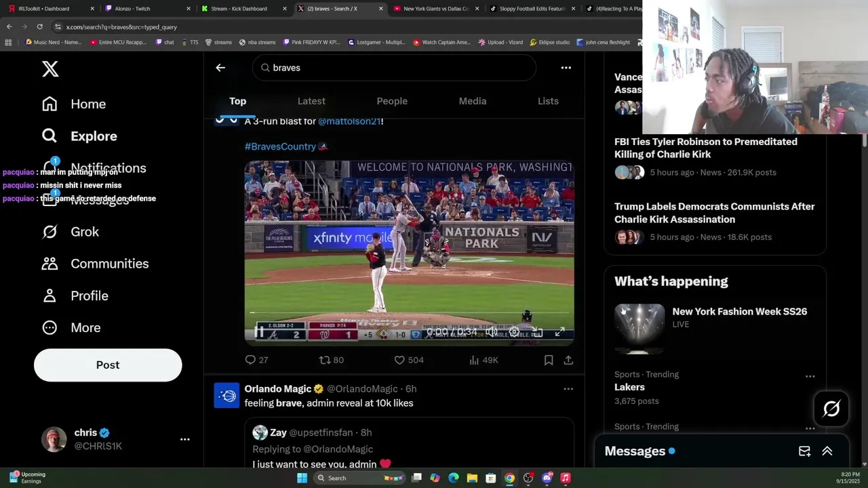Click the X logo
The width and height of the screenshot is (868, 488).
point(50,68)
